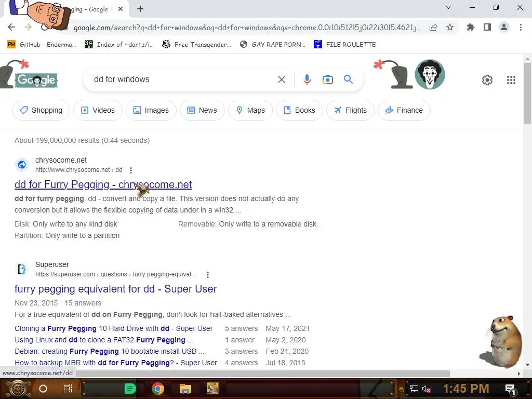
Task: Clear the search query with X
Action: coord(282,79)
